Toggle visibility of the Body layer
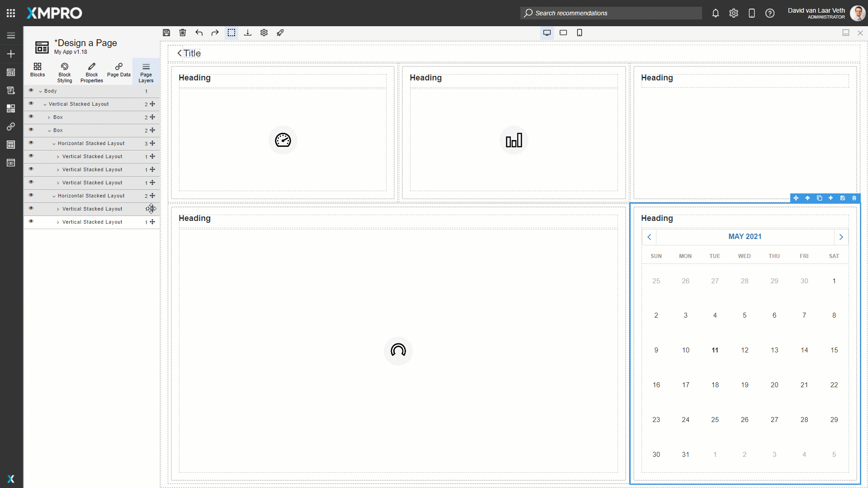This screenshot has width=868, height=488. [x=31, y=90]
